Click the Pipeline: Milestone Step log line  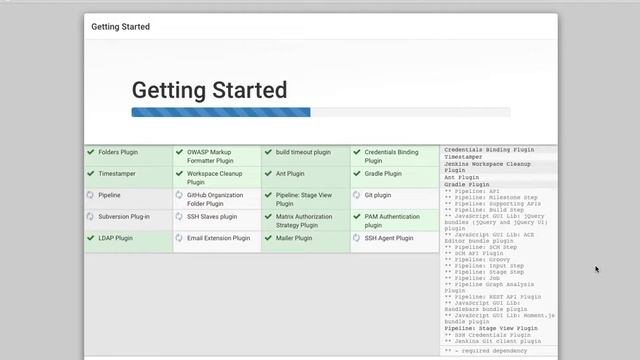[491, 198]
